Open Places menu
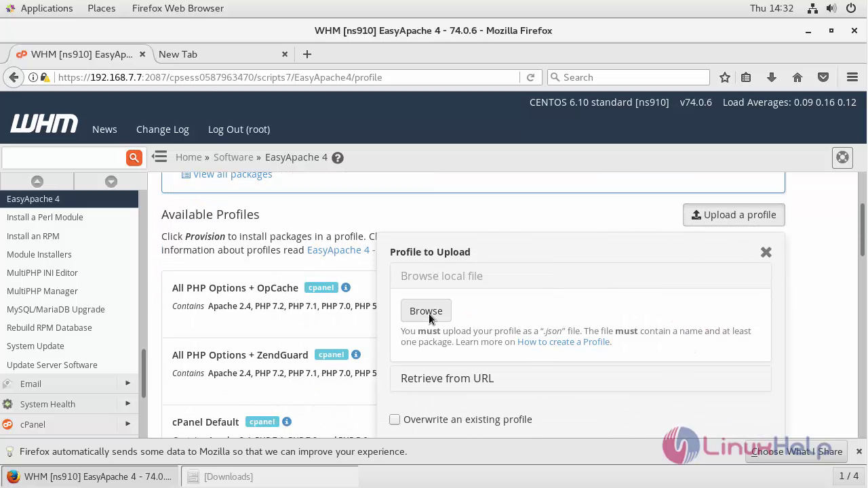Viewport: 868px width, 488px height. click(101, 8)
